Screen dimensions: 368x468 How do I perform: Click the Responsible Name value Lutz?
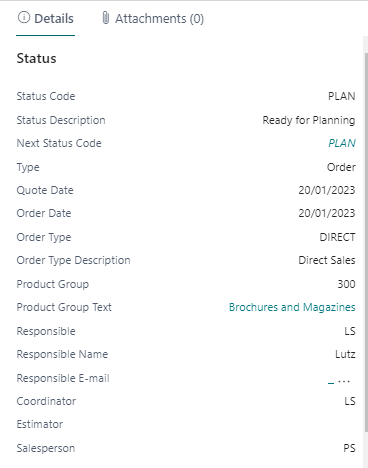click(x=345, y=354)
